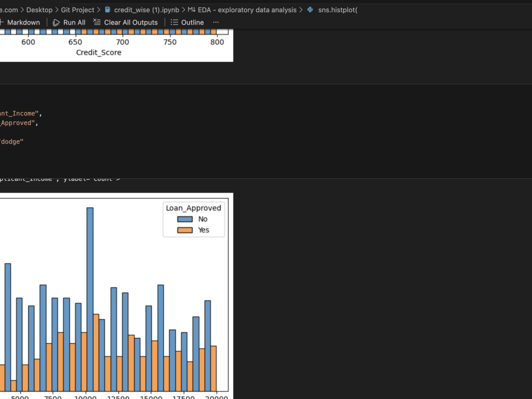Click the Clear All Outputs icon
532x399 pixels.
pos(97,22)
